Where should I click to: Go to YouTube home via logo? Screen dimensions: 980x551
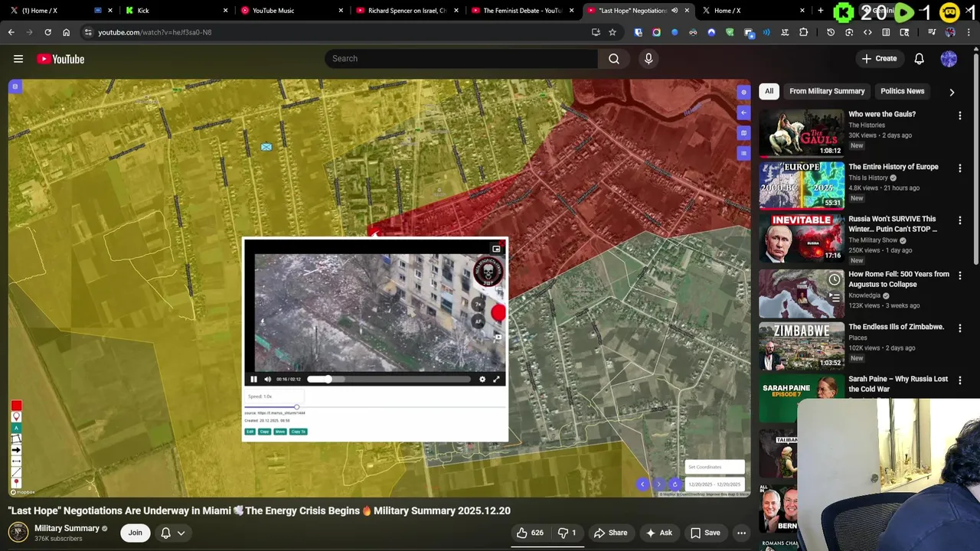point(60,59)
